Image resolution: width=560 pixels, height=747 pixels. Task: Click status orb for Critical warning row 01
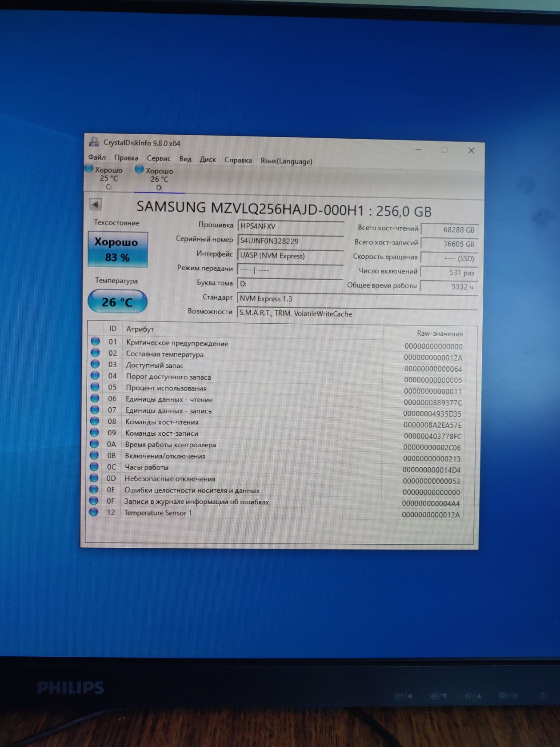(x=95, y=341)
